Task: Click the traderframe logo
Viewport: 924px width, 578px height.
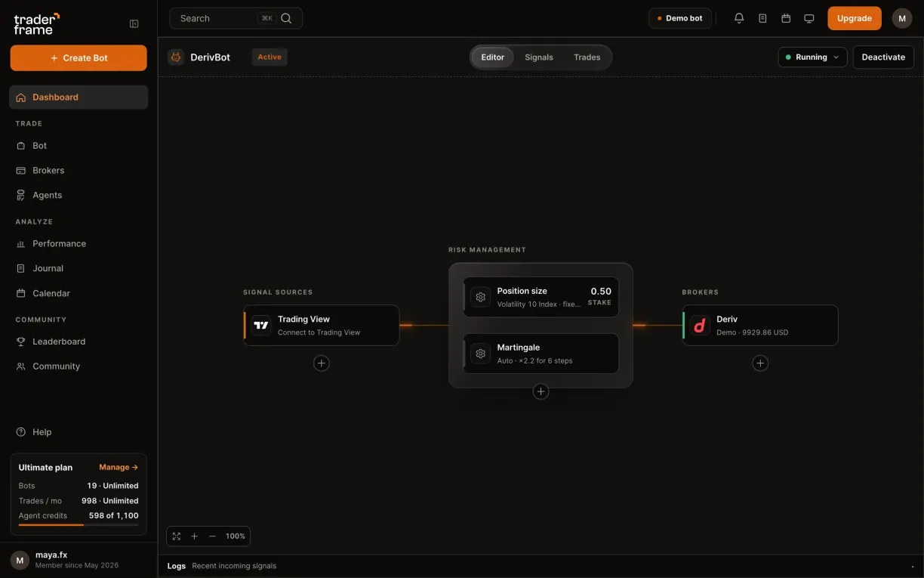Action: [x=36, y=23]
